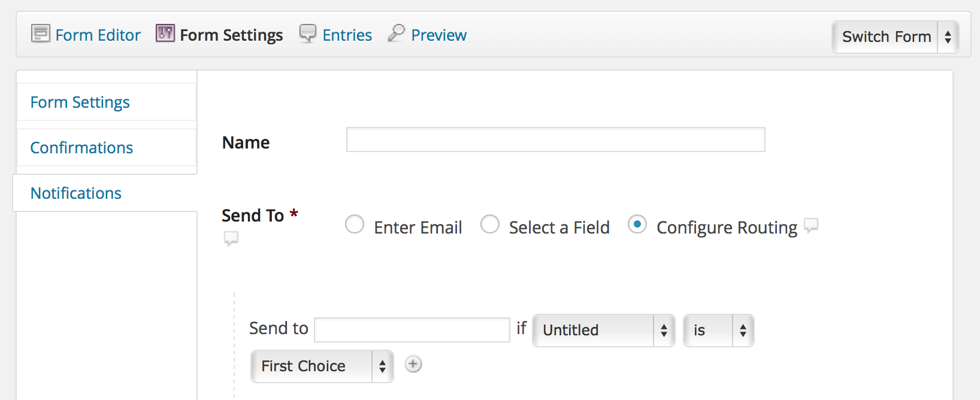Select the Enter Email radio button
The height and width of the screenshot is (400, 980).
point(355,225)
